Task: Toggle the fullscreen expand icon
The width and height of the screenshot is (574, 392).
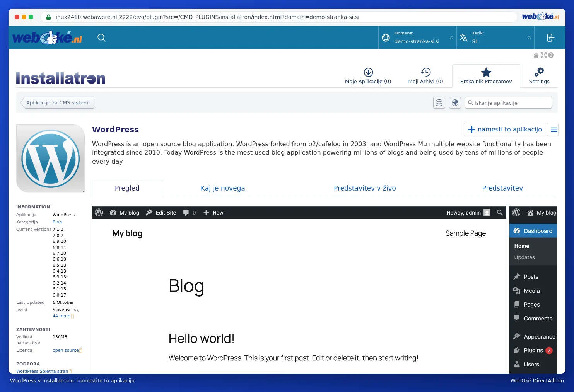Action: pos(543,55)
